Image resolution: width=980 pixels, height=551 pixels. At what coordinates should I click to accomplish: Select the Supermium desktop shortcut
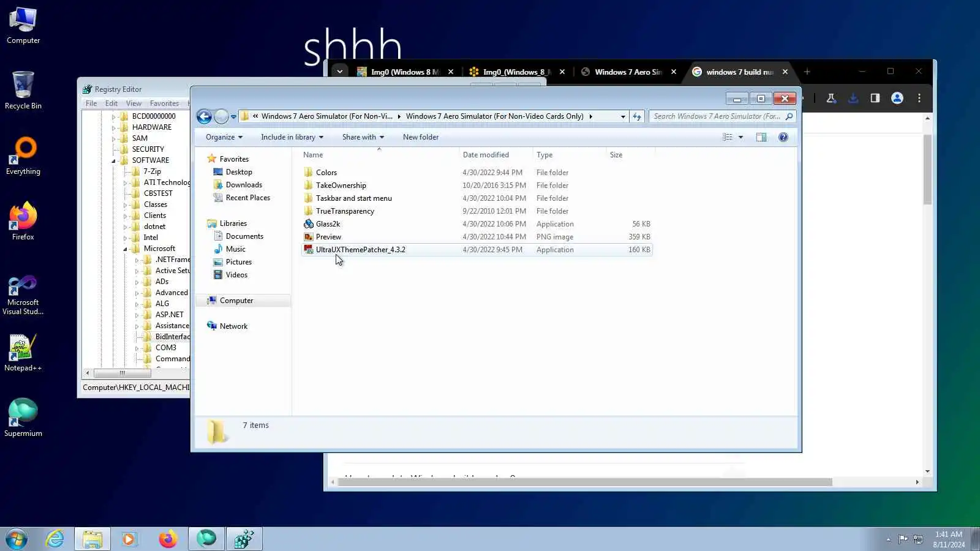(x=23, y=418)
